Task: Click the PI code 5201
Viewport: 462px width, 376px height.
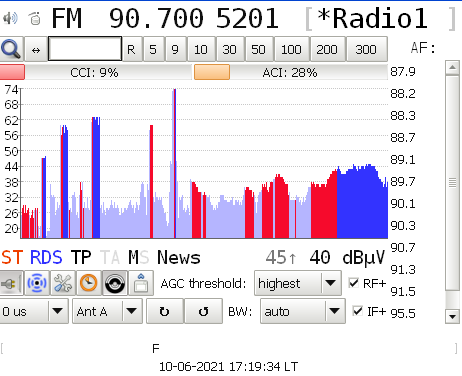Action: (247, 18)
